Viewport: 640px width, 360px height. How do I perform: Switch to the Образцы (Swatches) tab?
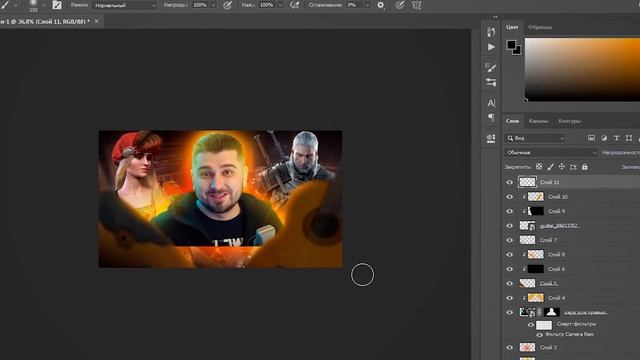point(540,27)
